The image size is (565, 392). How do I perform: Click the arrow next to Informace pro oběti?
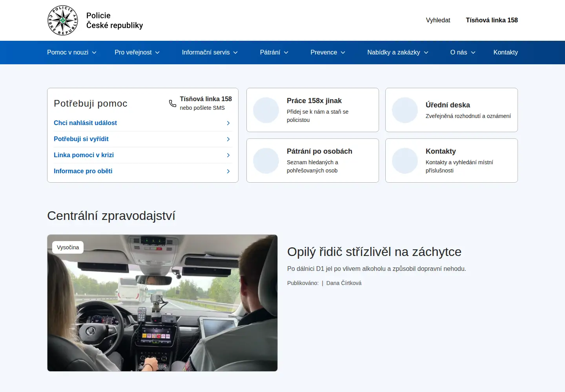tap(228, 171)
